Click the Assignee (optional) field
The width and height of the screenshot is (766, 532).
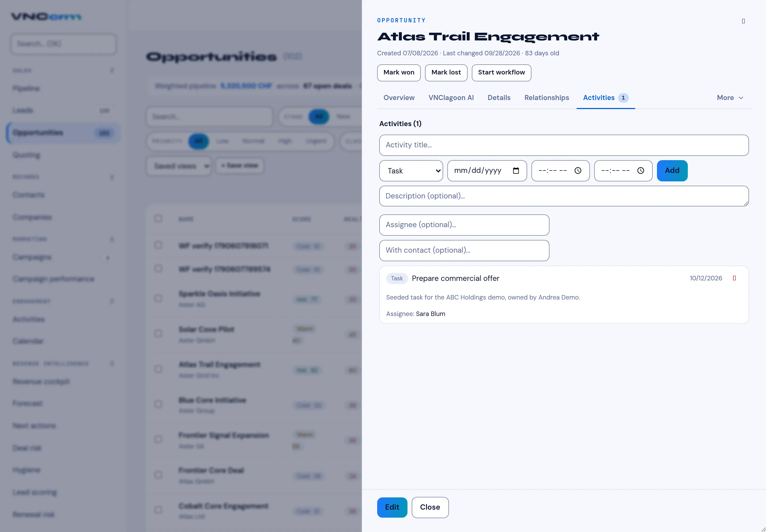(464, 225)
